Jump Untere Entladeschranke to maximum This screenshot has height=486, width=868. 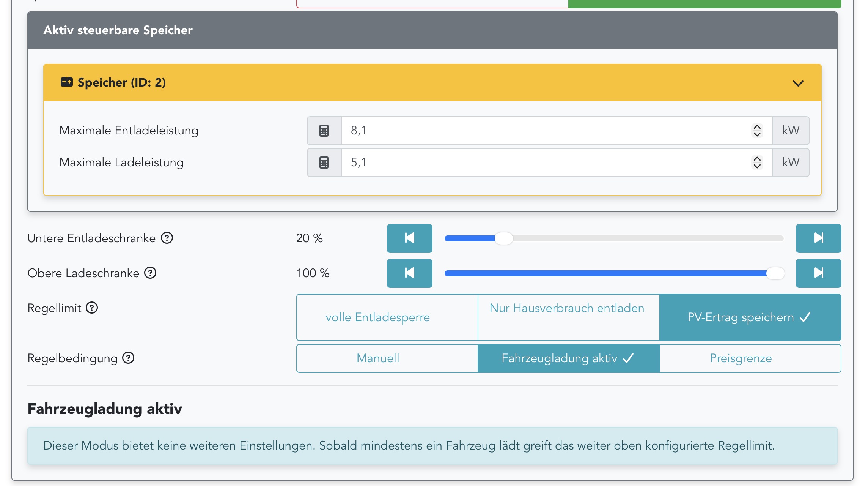click(818, 238)
